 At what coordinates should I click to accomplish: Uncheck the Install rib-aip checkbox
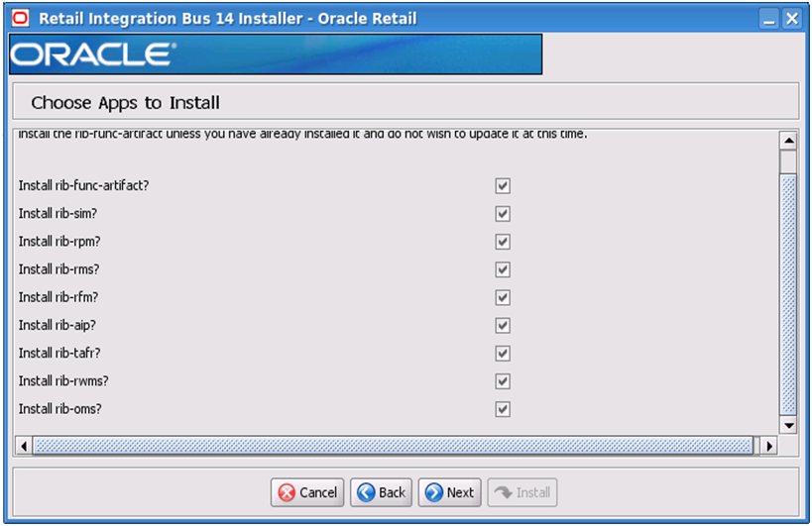503,325
